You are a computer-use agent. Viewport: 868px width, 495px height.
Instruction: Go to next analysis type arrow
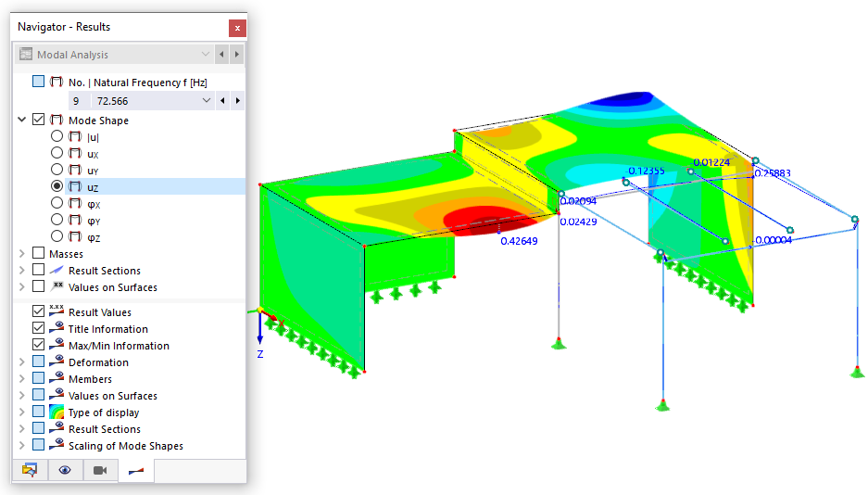click(x=237, y=55)
